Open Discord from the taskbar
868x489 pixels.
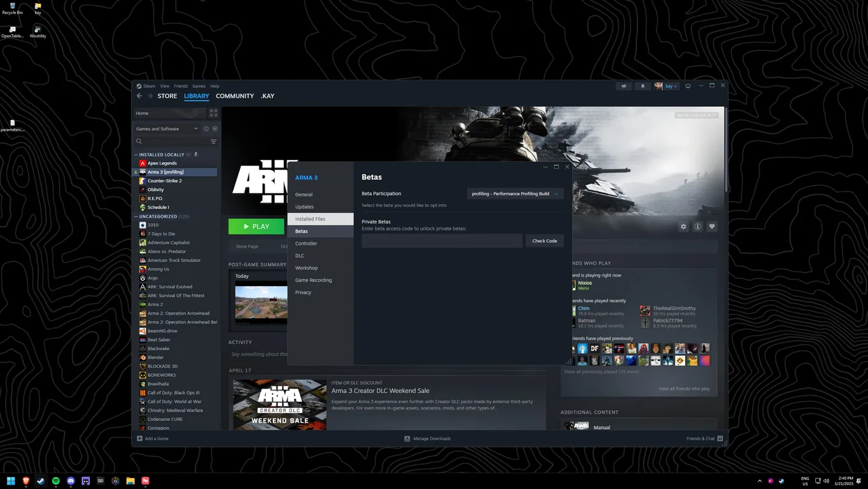pos(71,480)
